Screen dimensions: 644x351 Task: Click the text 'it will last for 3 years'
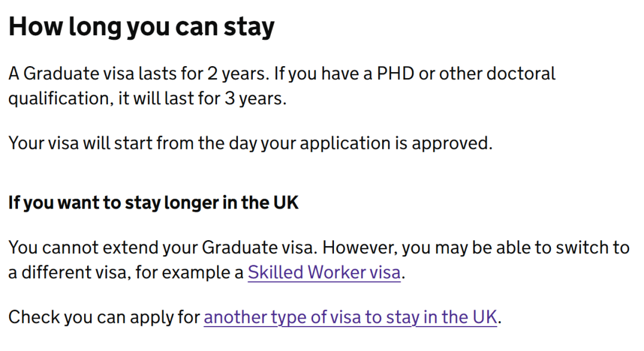202,99
